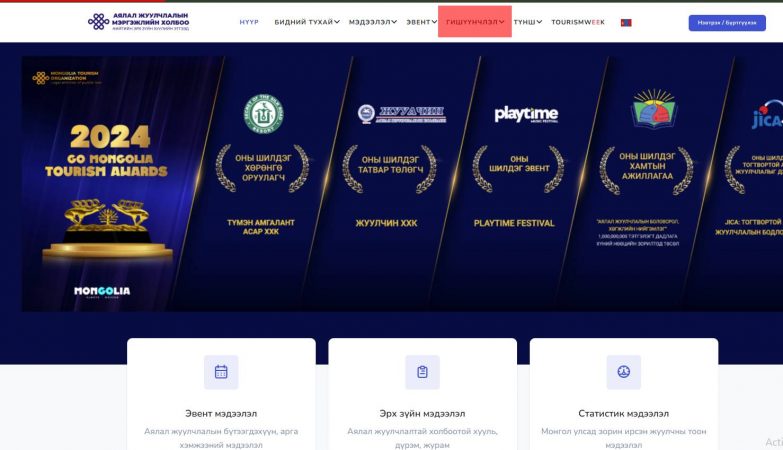Click the JICA logo in banner
This screenshot has width=783, height=450.
point(767,115)
